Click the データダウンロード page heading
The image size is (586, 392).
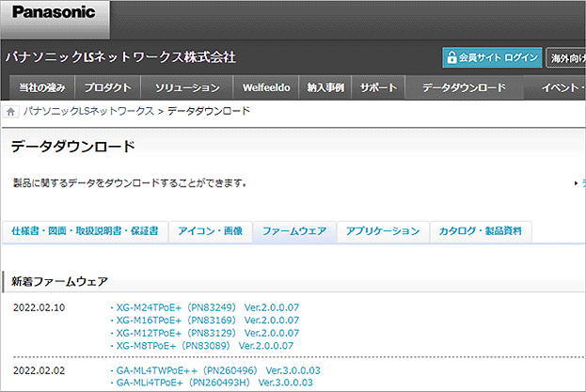72,147
